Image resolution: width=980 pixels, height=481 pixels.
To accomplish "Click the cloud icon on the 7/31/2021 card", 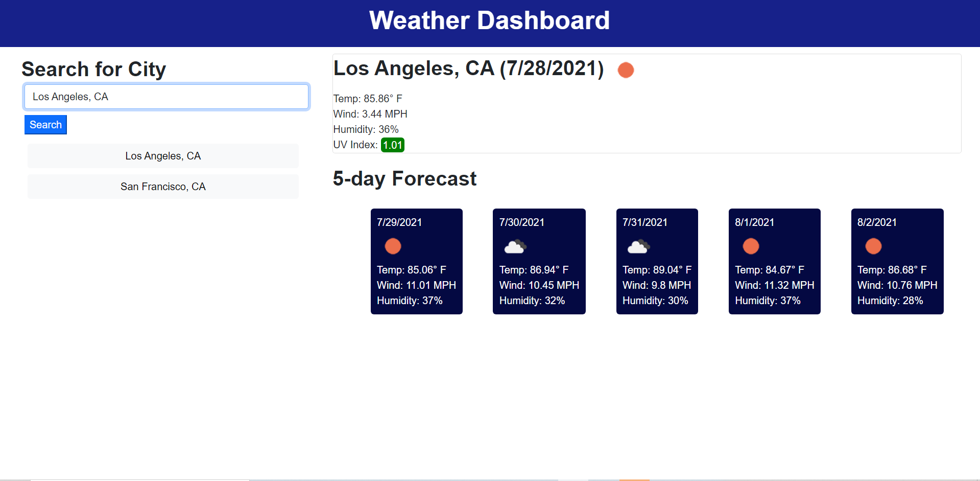I will pyautogui.click(x=638, y=246).
